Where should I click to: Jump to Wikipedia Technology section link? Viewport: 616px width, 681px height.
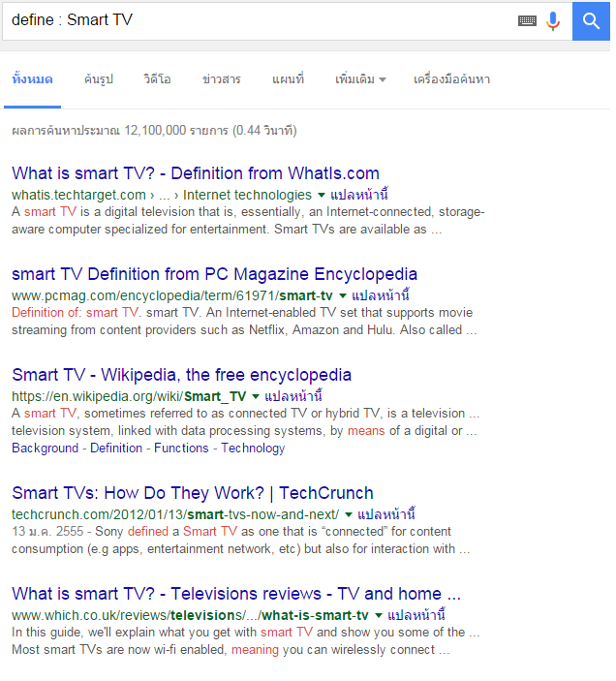click(253, 448)
